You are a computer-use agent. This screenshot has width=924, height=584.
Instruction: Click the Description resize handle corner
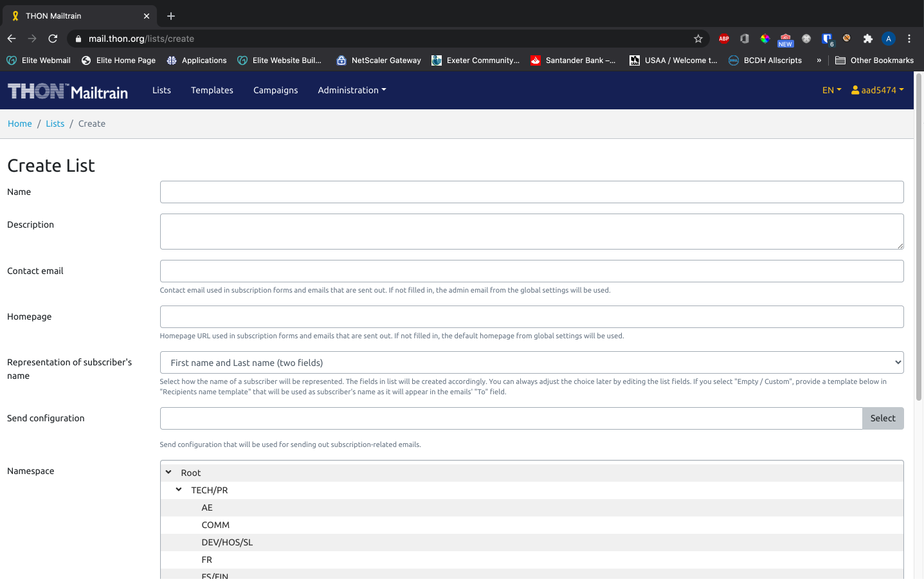tap(900, 246)
